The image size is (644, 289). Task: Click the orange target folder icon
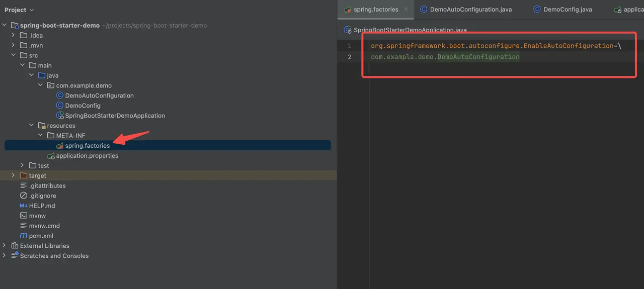[23, 175]
